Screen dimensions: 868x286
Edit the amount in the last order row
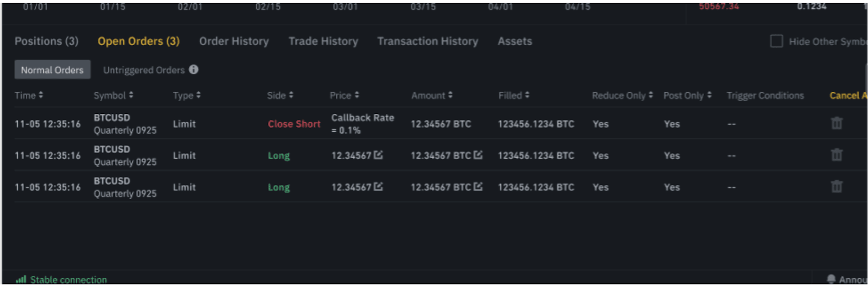tap(478, 187)
